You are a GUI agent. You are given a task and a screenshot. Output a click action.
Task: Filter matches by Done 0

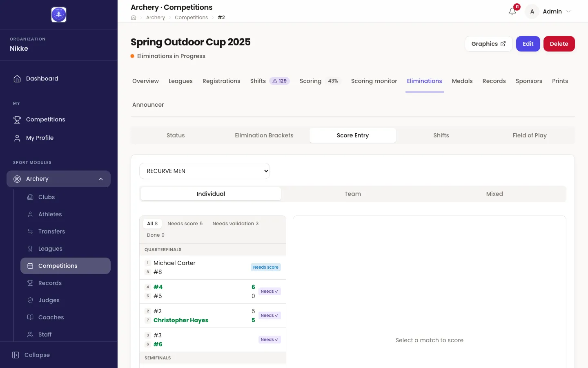156,235
